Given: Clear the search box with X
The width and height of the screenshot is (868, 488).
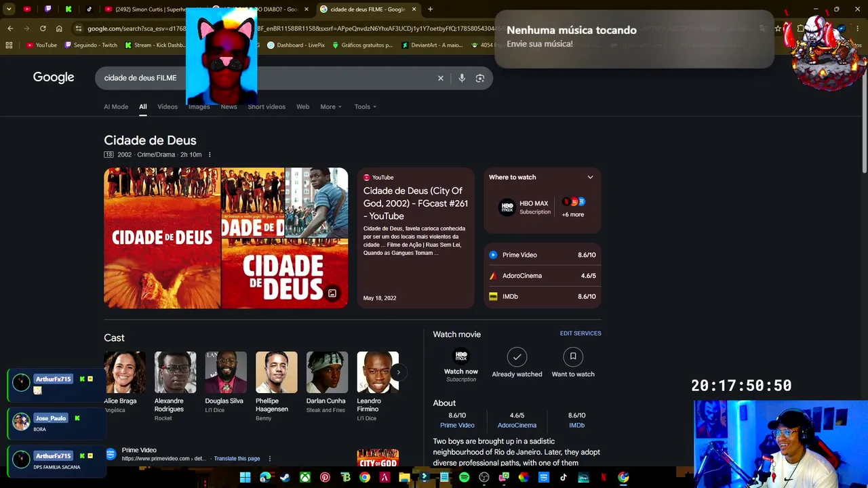Looking at the screenshot, I should coord(441,78).
